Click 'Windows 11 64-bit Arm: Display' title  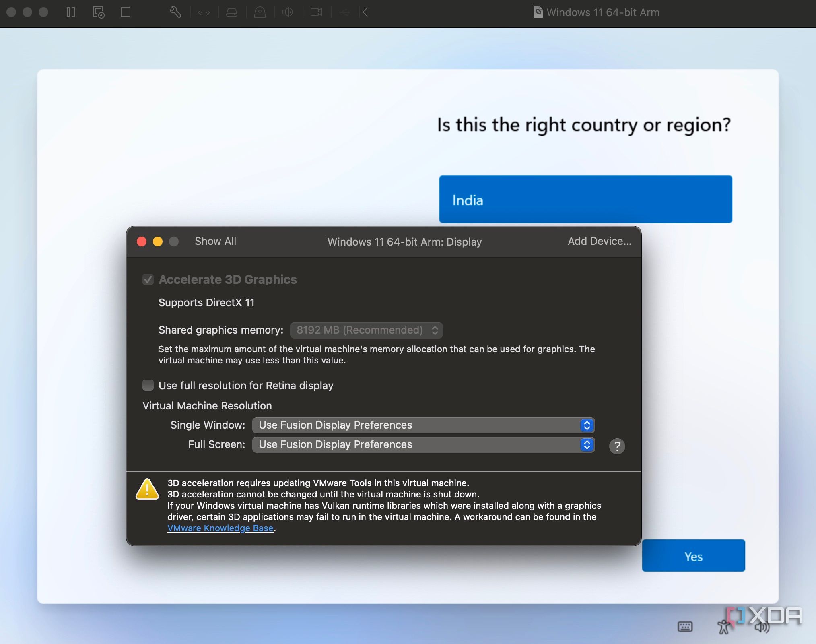pyautogui.click(x=404, y=242)
